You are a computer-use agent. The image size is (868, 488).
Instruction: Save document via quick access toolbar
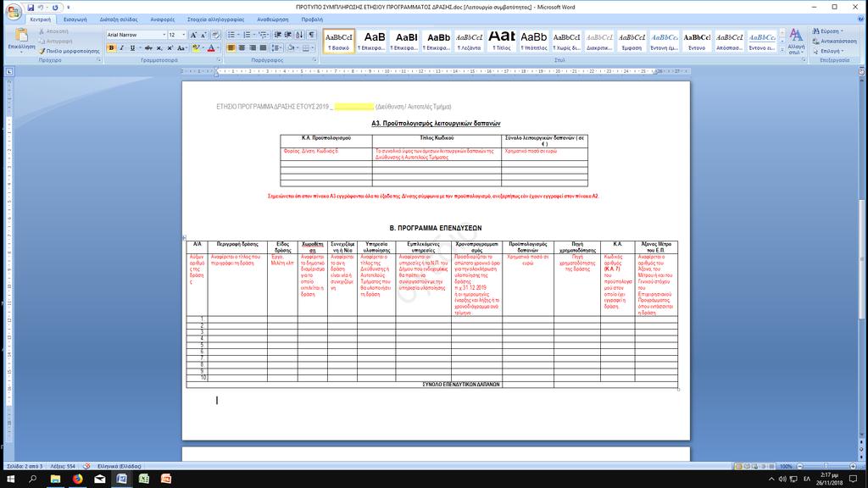pyautogui.click(x=31, y=8)
